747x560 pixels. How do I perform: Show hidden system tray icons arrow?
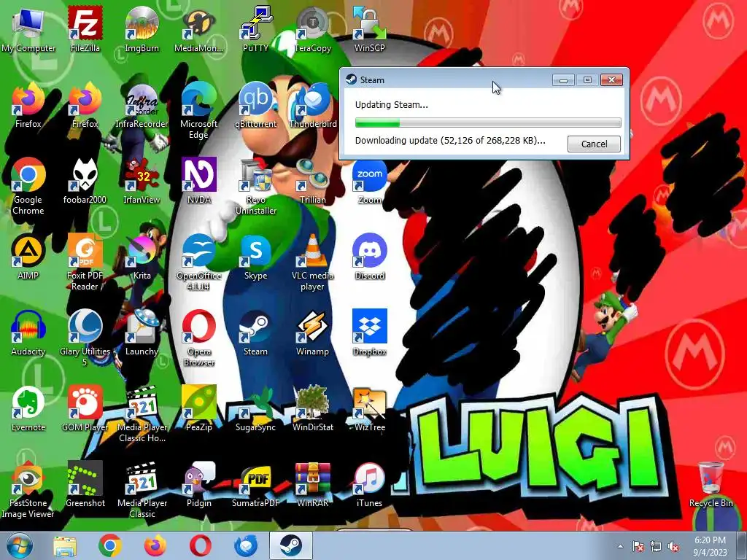pyautogui.click(x=620, y=546)
